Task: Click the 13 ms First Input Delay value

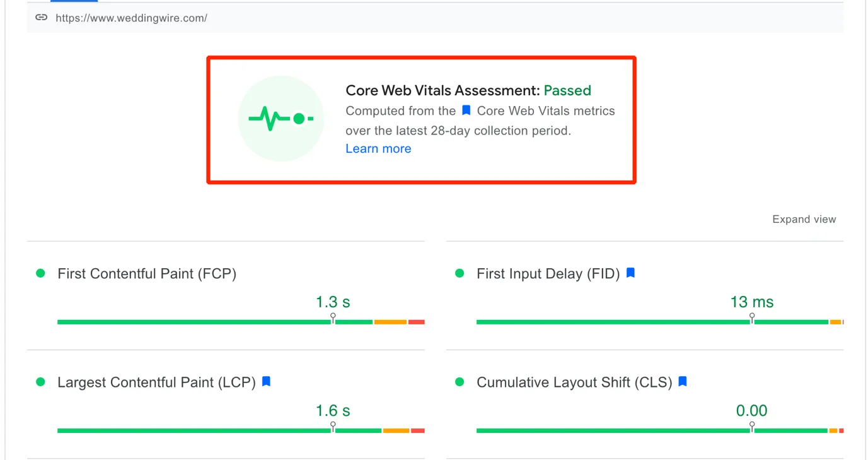Action: click(x=752, y=302)
